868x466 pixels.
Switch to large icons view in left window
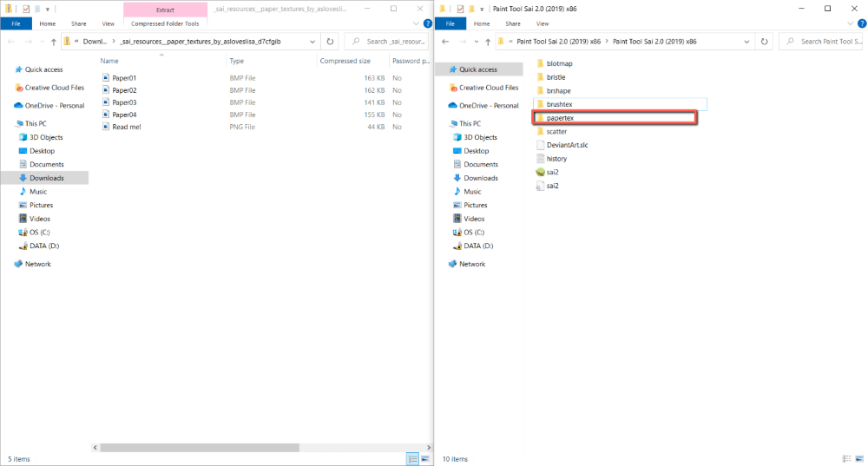424,458
